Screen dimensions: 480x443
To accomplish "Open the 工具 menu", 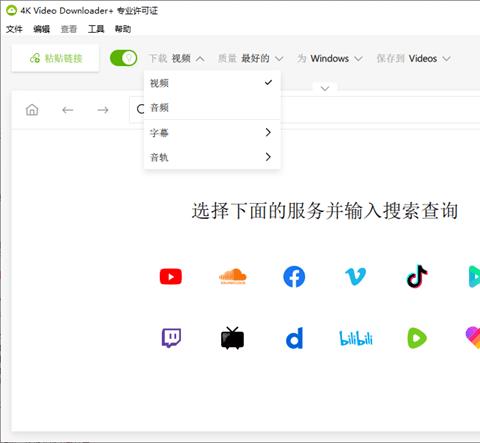I will pyautogui.click(x=96, y=29).
